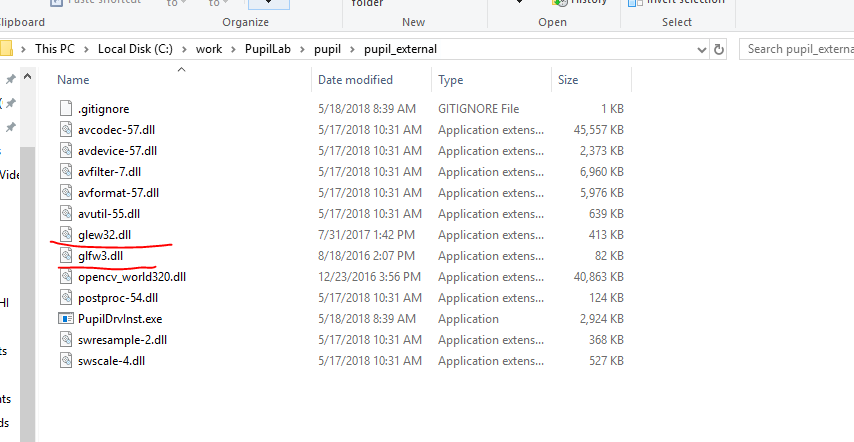Click the 7/31/2017 1:42 PM date
The height and width of the screenshot is (442, 854).
[367, 235]
